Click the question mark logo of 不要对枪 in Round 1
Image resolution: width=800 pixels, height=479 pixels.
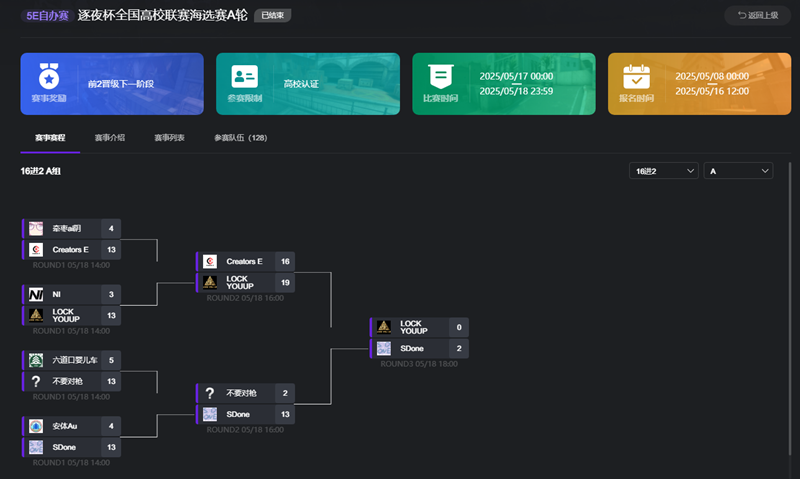(36, 381)
